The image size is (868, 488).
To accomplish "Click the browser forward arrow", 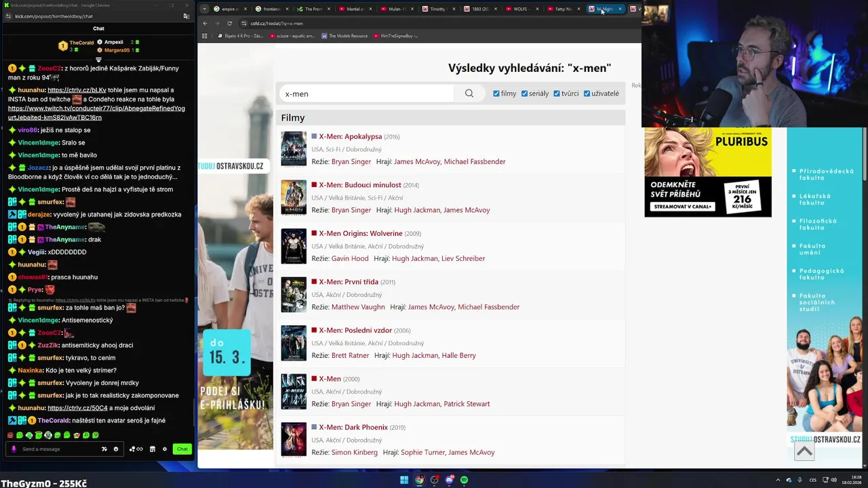I will (x=217, y=23).
